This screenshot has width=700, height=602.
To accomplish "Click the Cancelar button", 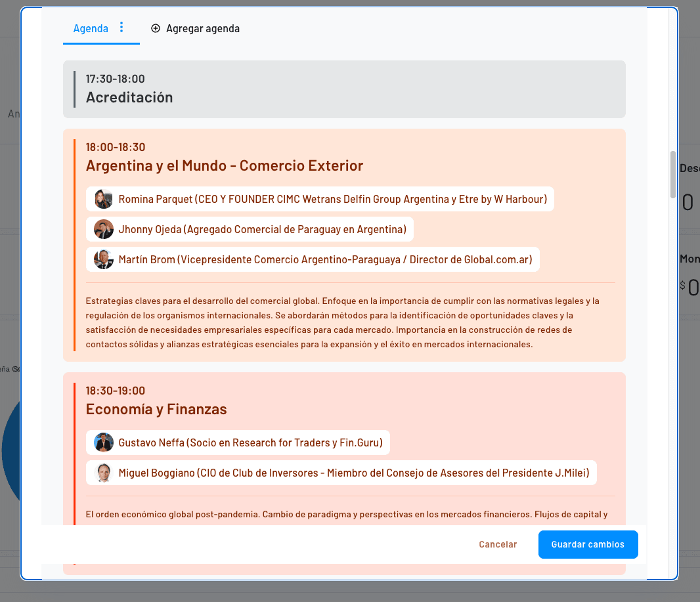I will pyautogui.click(x=498, y=544).
